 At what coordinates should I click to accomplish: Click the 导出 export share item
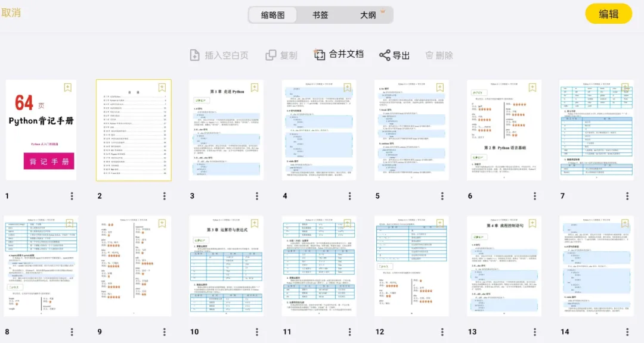tap(394, 55)
